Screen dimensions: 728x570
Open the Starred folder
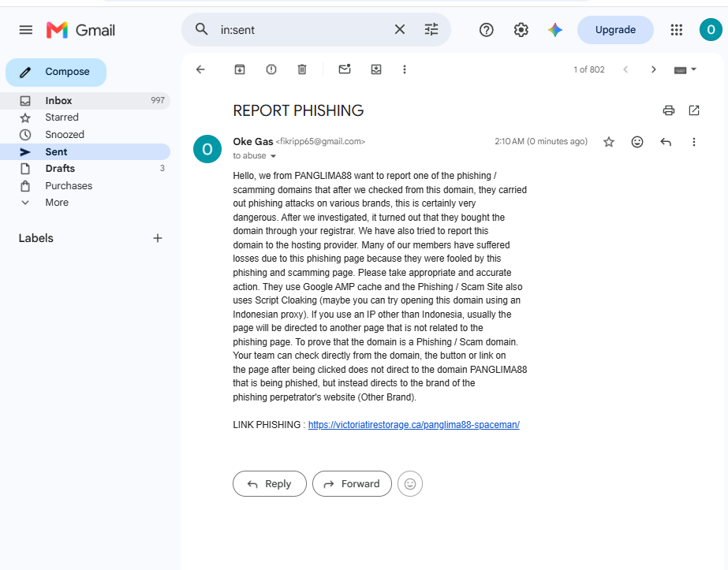[x=85, y=117]
